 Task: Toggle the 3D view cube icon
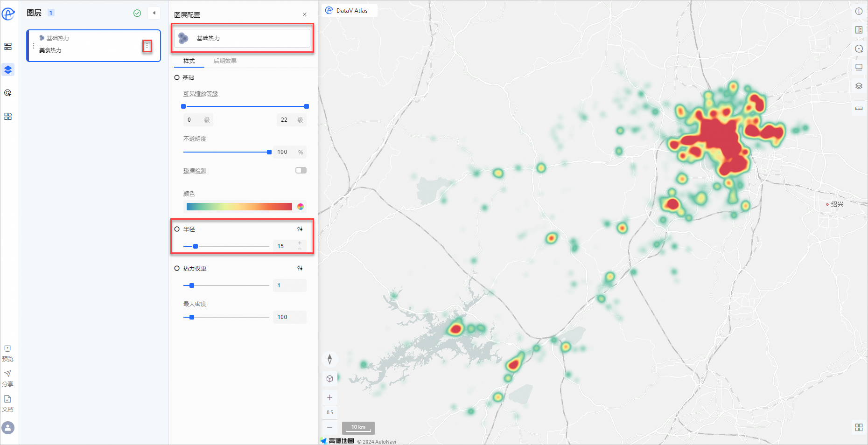(x=329, y=379)
